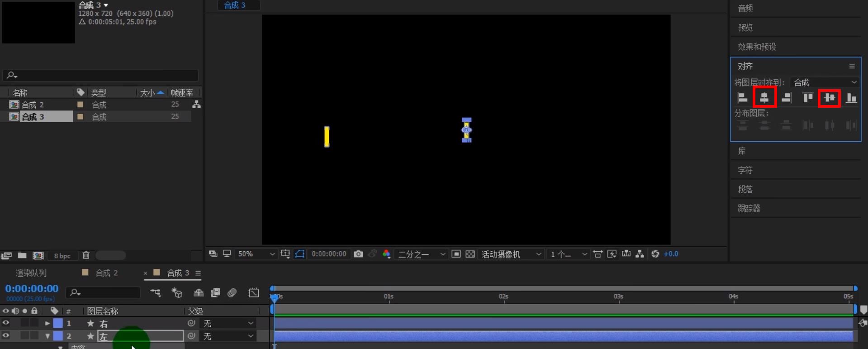Image resolution: width=868 pixels, height=349 pixels.
Task: Click the viewer timecode 0:00:00:00
Action: [329, 254]
